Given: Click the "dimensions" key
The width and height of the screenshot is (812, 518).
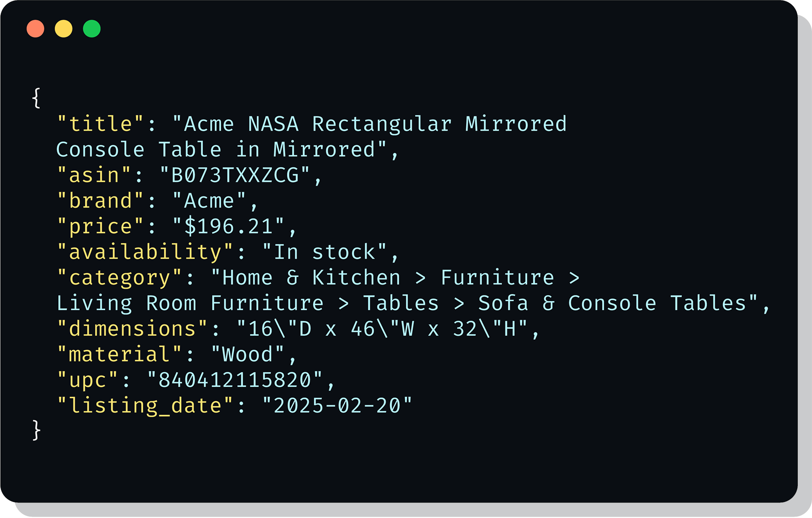Looking at the screenshot, I should pos(132,329).
